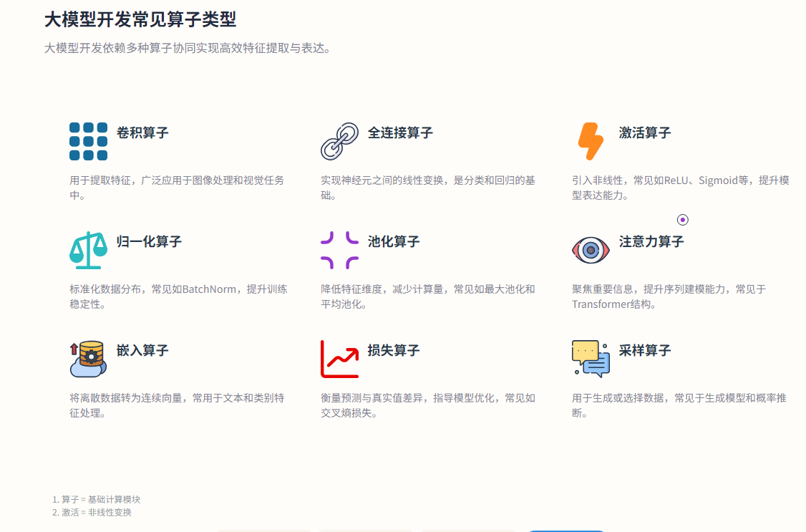Select the 池化算子 heading
This screenshot has width=806, height=532.
[394, 241]
